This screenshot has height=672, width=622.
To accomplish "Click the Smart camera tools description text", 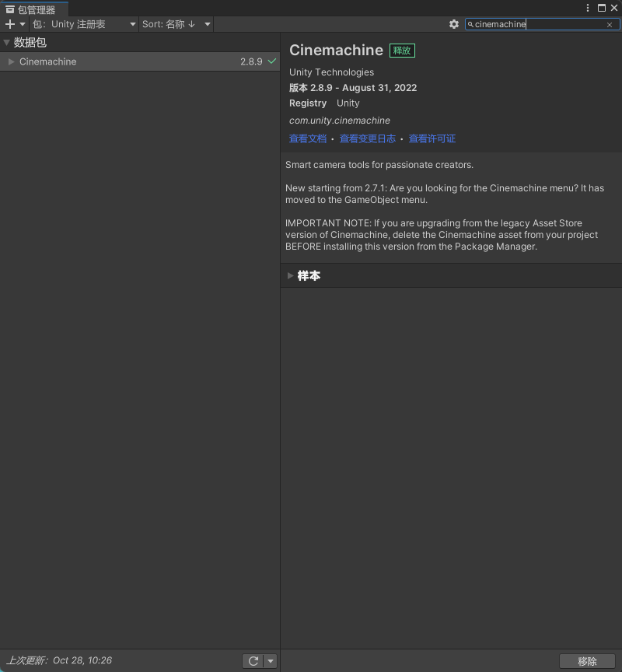I will click(x=379, y=165).
